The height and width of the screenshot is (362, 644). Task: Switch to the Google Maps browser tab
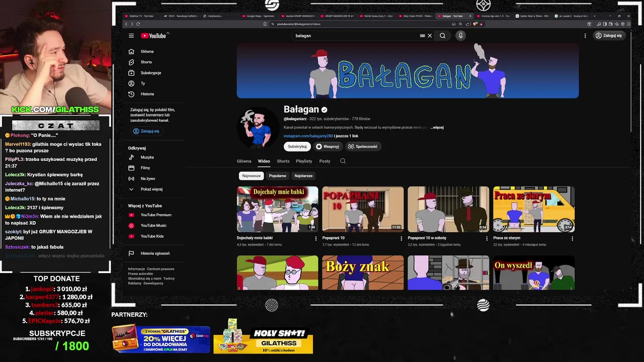click(x=259, y=16)
